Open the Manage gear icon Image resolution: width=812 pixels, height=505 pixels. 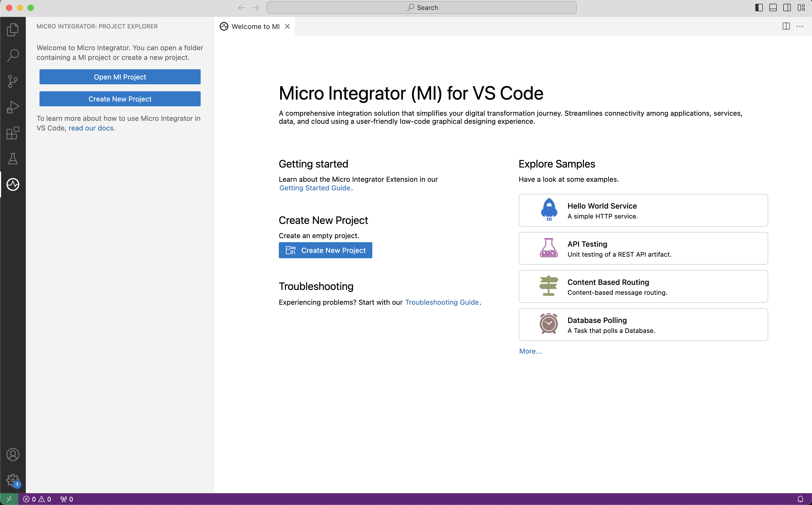[x=13, y=480]
